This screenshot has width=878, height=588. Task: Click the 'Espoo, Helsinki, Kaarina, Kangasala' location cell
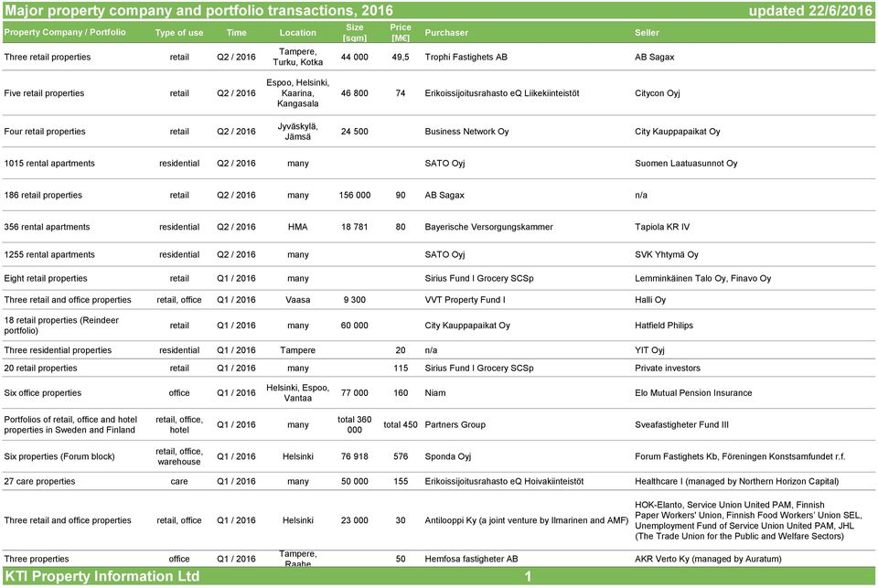(298, 93)
